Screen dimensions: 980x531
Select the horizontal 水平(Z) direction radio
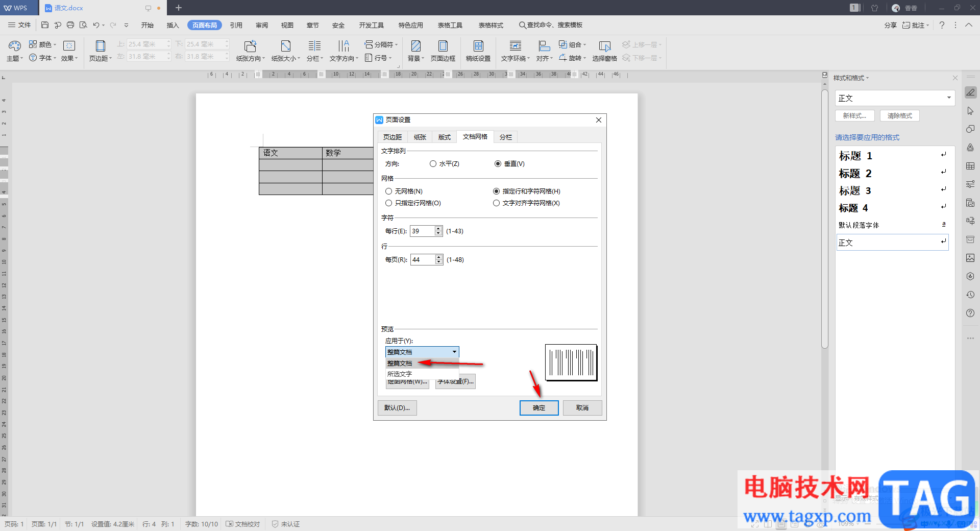[x=433, y=164]
